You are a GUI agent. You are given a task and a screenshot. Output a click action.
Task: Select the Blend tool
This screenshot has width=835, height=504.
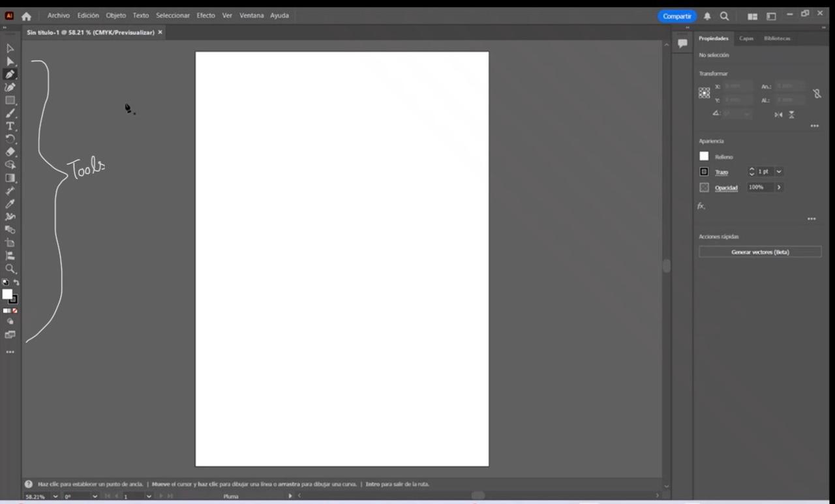[10, 230]
